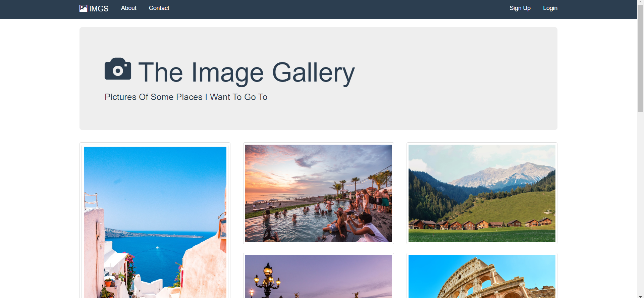The image size is (644, 298).
Task: Open the Roman Colosseum photo
Action: pyautogui.click(x=482, y=276)
